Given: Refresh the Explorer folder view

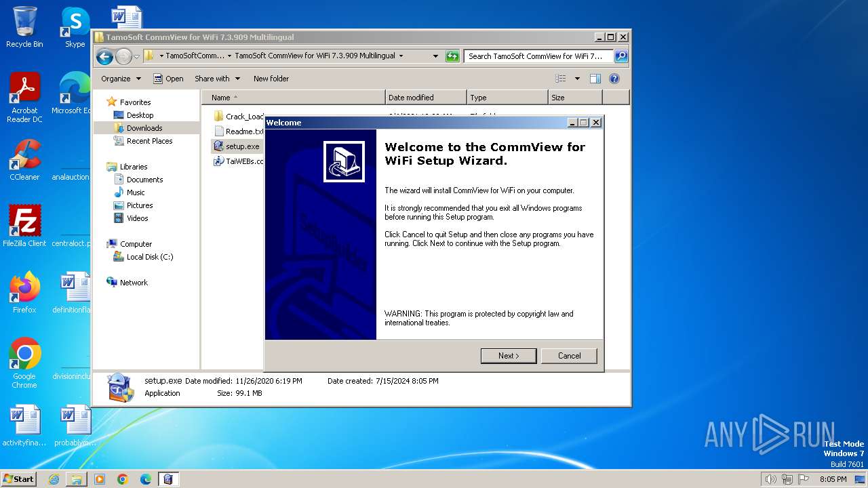Looking at the screenshot, I should (452, 56).
